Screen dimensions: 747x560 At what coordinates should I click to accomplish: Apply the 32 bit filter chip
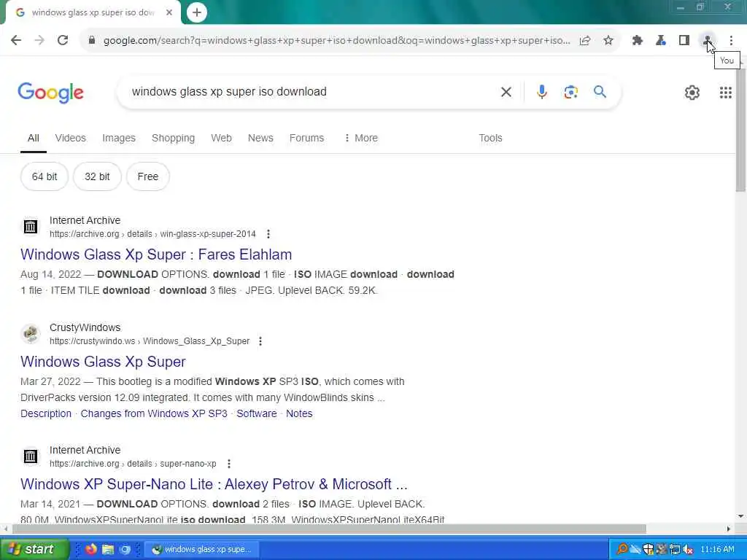pyautogui.click(x=97, y=176)
